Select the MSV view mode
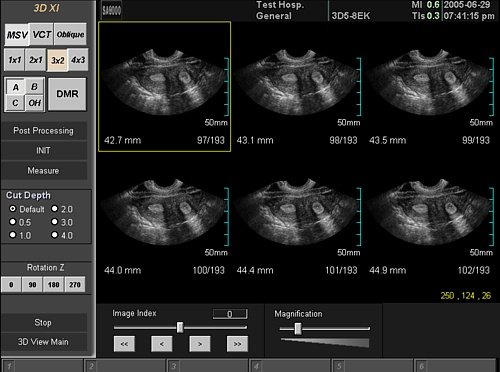 click(x=17, y=34)
